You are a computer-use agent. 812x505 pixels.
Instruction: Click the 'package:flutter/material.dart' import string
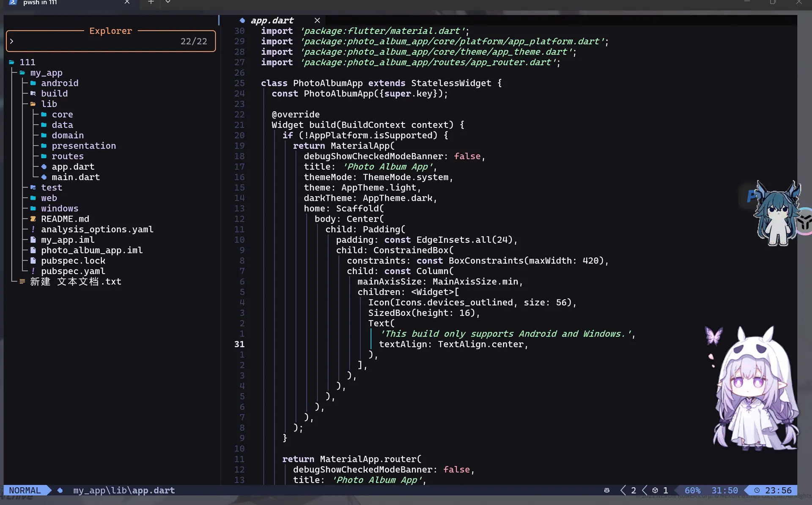pos(382,31)
